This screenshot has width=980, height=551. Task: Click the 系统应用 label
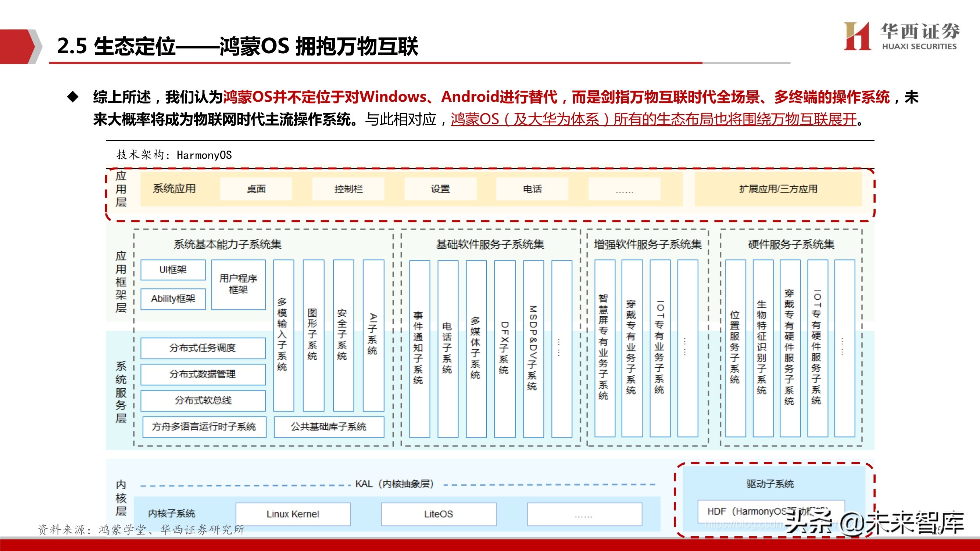pos(174,189)
